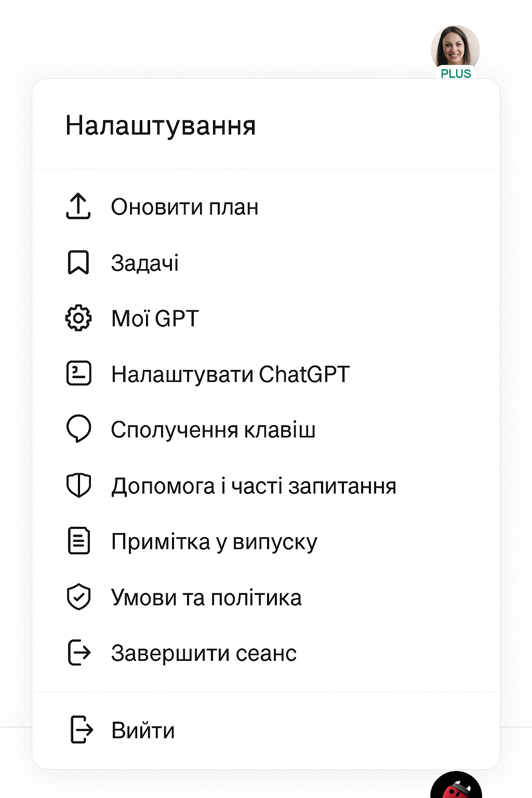Click the shield icon next to Допомога
This screenshot has width=532, height=798.
(79, 485)
